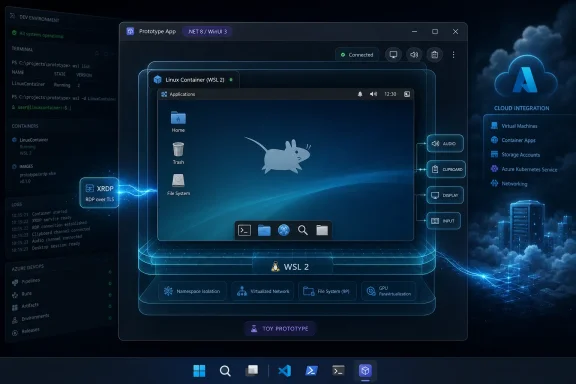Screen dimensions: 576x384
Task: Select the .NET 8 / WinUI 3 badge
Action: click(208, 32)
